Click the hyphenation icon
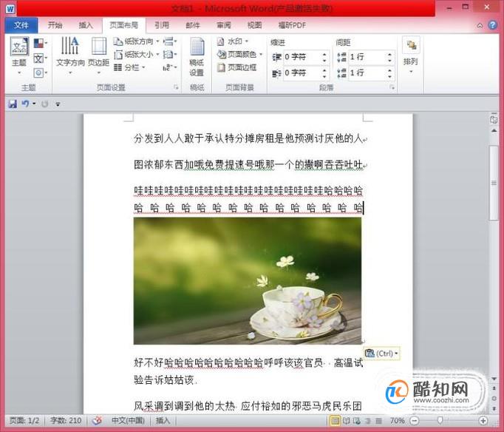The width and height of the screenshot is (504, 432). [170, 67]
